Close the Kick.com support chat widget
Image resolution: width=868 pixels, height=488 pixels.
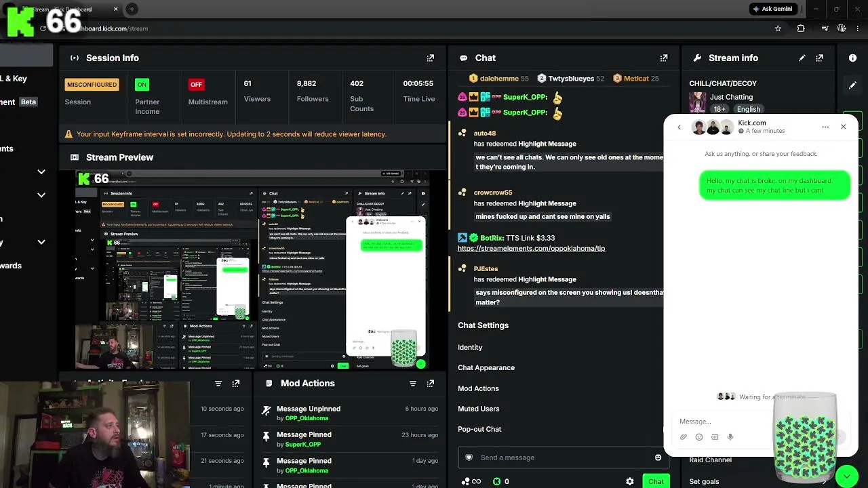point(844,127)
